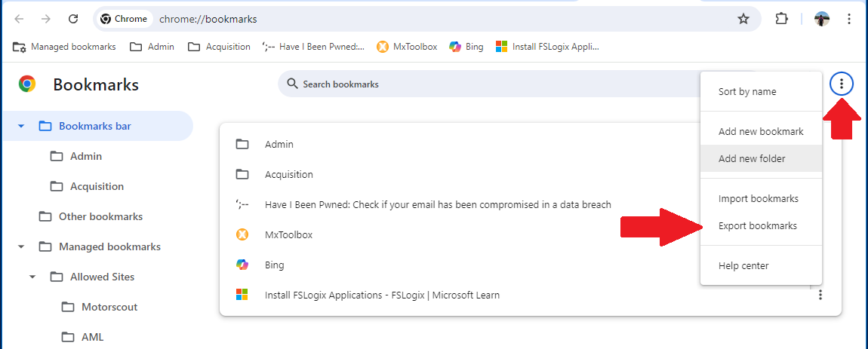Open MxToolbox from the bookmarks bar
Viewport: 868px width, 349px height.
[407, 47]
